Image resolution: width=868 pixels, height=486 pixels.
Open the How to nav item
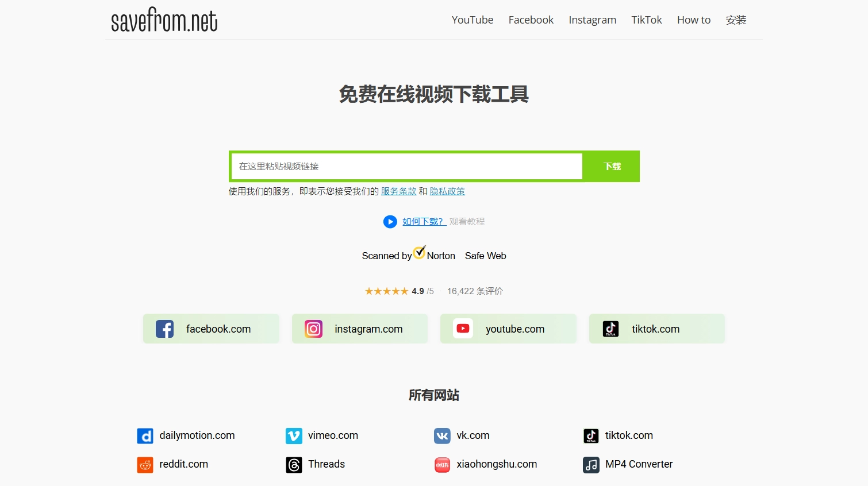coord(694,20)
